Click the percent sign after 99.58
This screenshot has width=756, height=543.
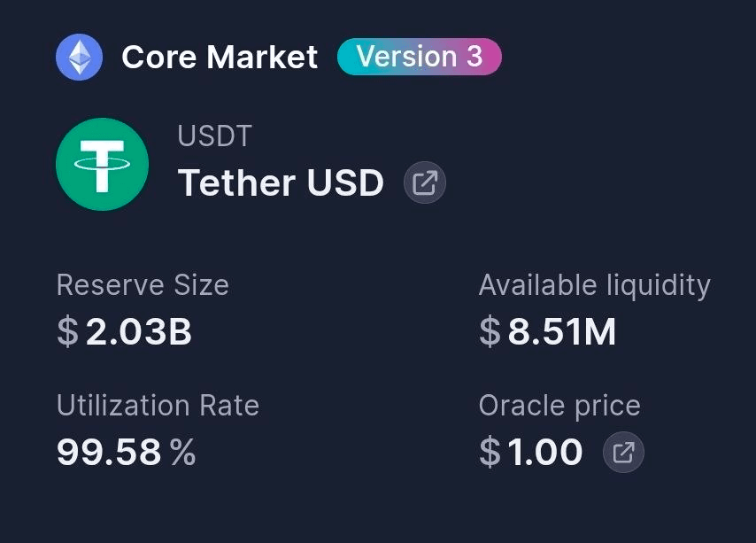point(182,453)
